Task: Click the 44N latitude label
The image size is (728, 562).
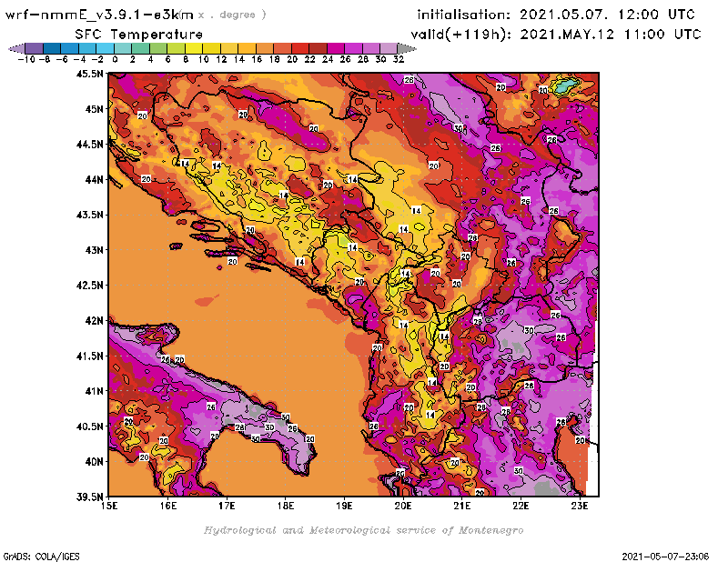Action: pos(94,179)
